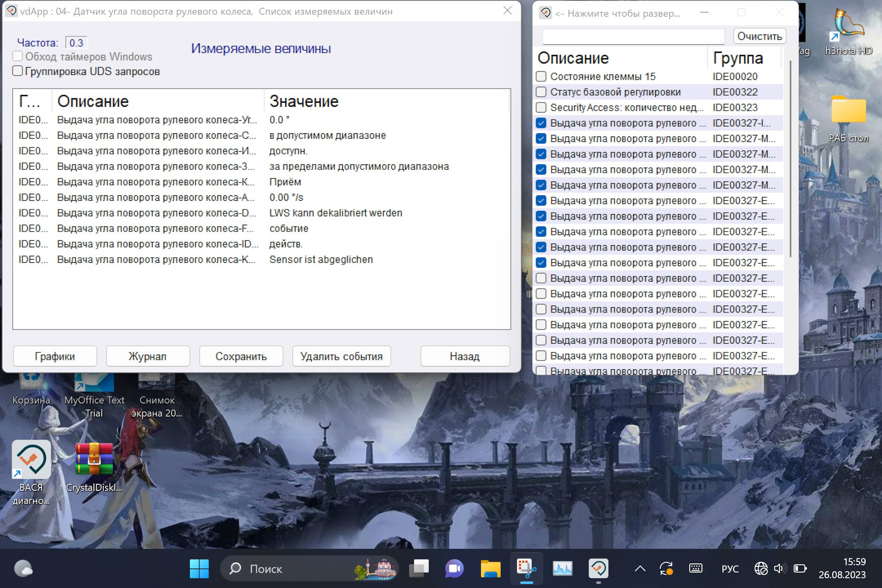Select the row with value Приём

(x=261, y=182)
